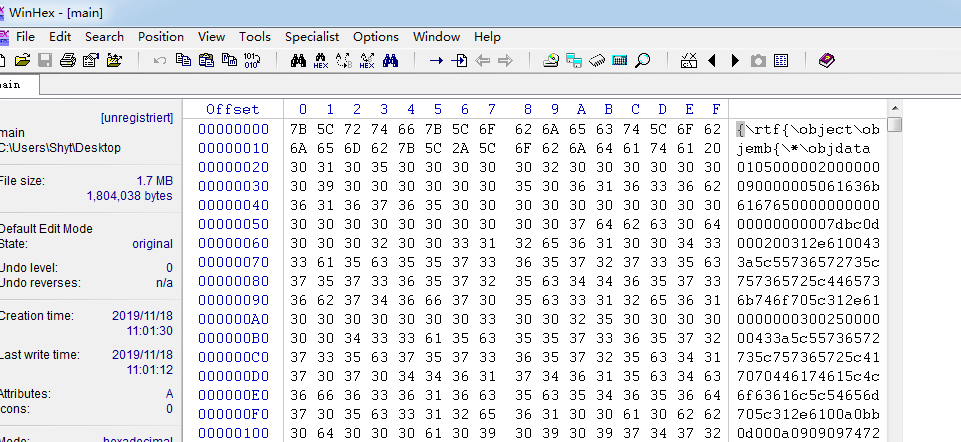
Task: Click State value original
Action: [x=153, y=244]
